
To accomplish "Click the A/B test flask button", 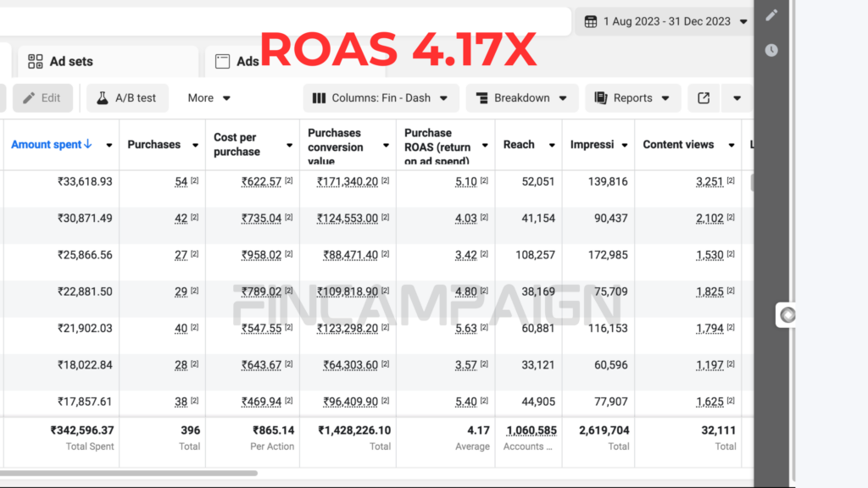I will (x=126, y=98).
